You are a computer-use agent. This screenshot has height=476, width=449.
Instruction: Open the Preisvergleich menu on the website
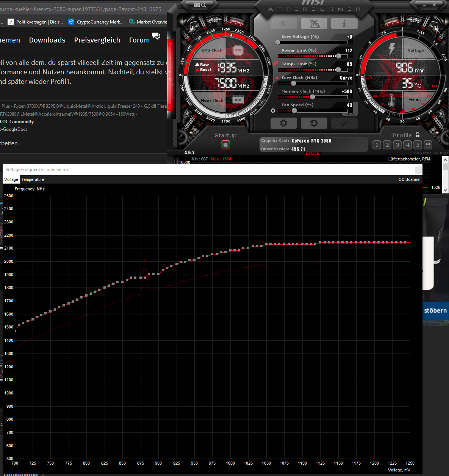[x=97, y=40]
